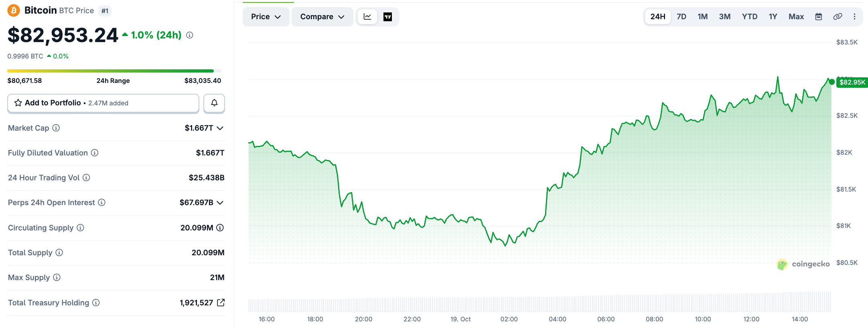Click the #1 rank badge
The height and width of the screenshot is (327, 868).
[x=105, y=11]
